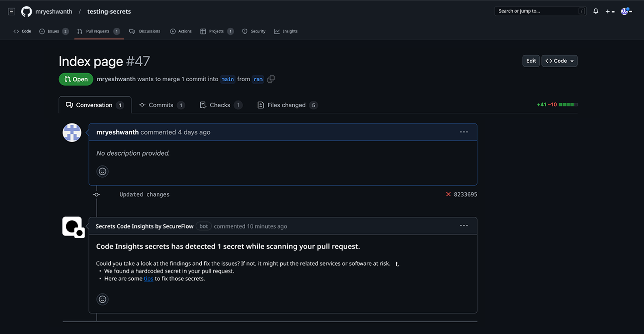The width and height of the screenshot is (644, 334).
Task: Select the Pull requests tab
Action: tap(98, 31)
